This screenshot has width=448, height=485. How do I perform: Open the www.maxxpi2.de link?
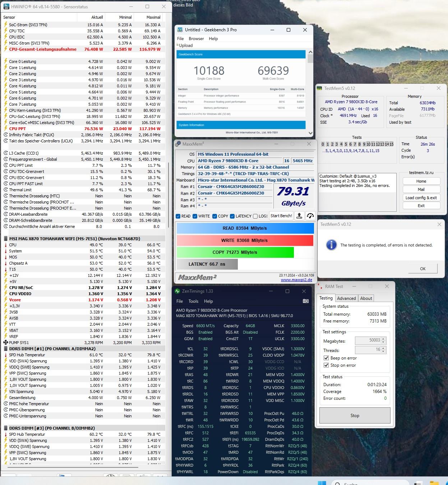coord(296,280)
